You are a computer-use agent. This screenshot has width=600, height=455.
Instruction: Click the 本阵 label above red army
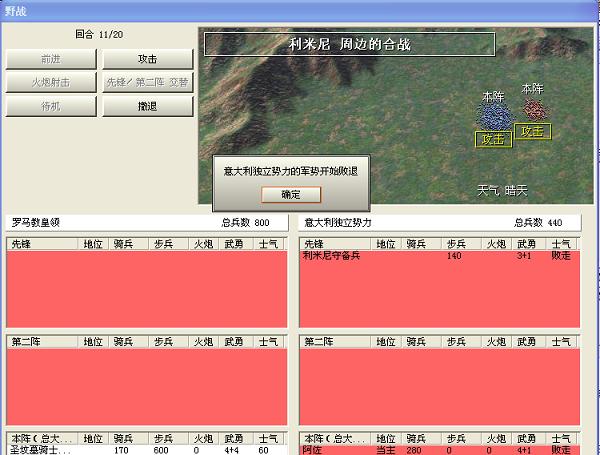533,89
